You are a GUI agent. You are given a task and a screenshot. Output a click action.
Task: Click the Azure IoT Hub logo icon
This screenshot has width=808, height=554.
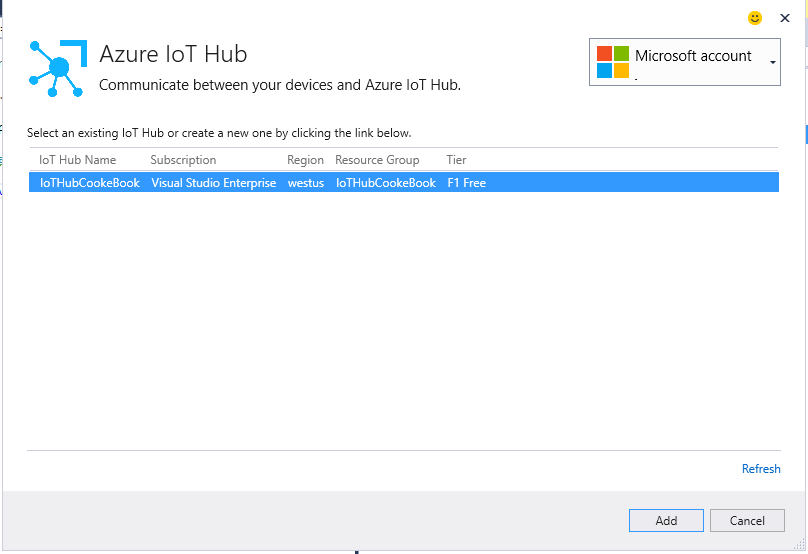(x=58, y=68)
